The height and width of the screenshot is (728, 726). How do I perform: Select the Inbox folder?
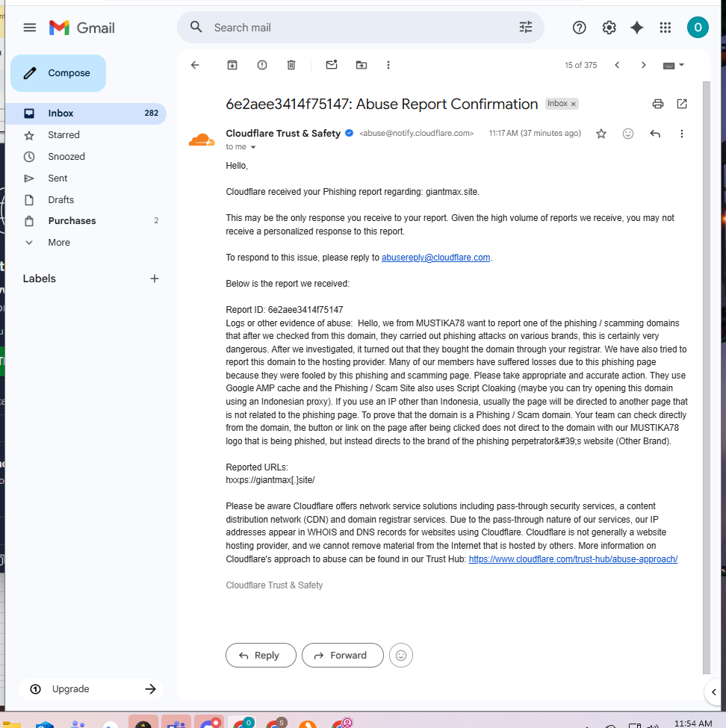tap(86, 113)
